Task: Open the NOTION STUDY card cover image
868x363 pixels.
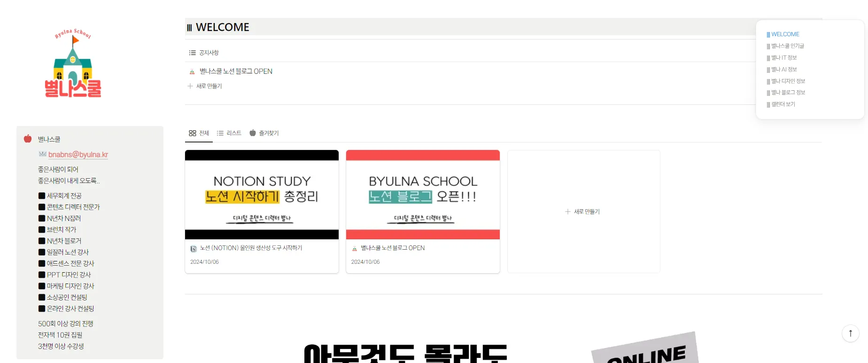Action: click(x=262, y=195)
